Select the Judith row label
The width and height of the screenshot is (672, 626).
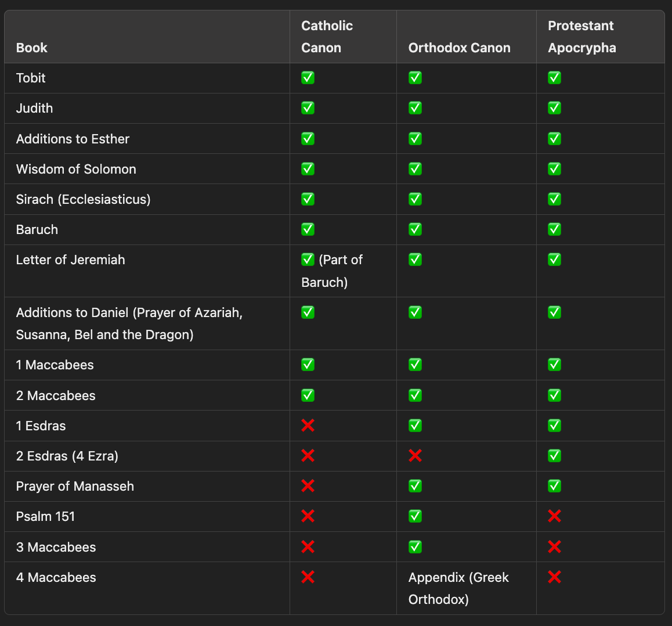point(34,108)
